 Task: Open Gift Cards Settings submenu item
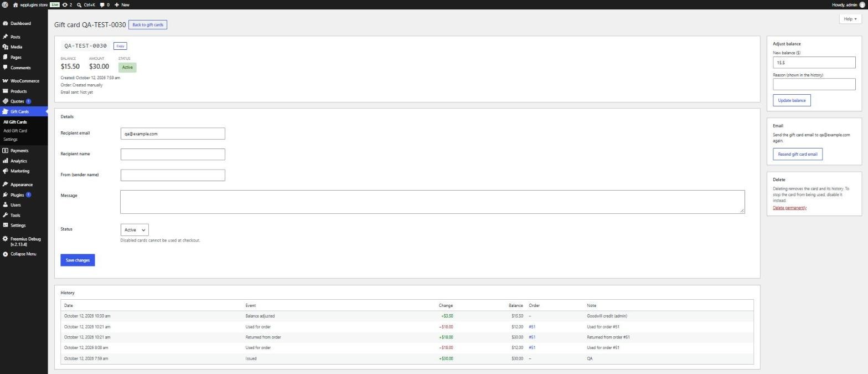point(10,140)
